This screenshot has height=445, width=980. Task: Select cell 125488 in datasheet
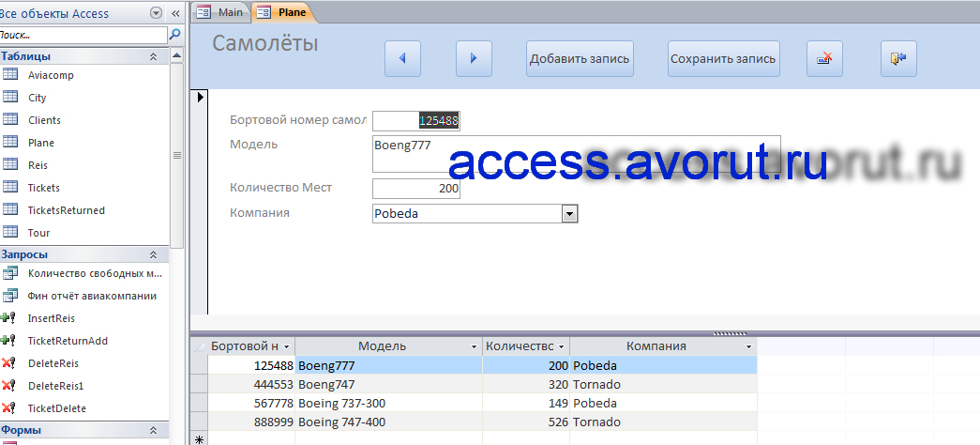pyautogui.click(x=252, y=365)
